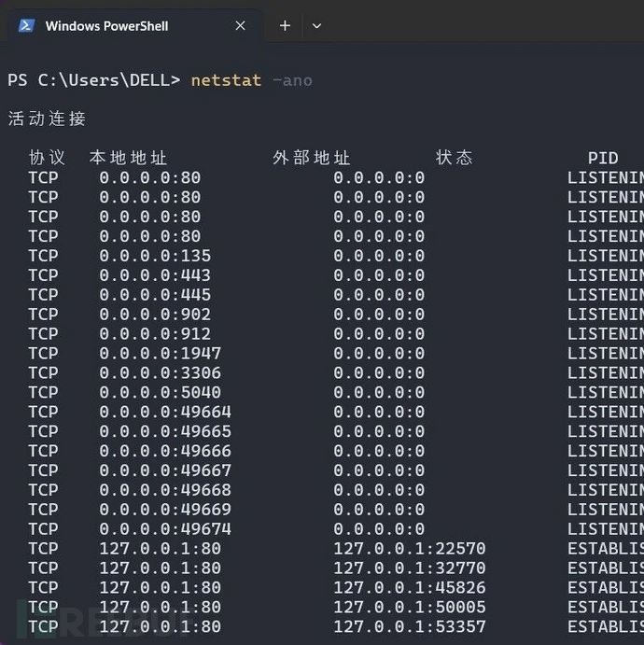The width and height of the screenshot is (644, 645).
Task: Click external address 127.0.0.1:45826
Action: [x=410, y=588]
